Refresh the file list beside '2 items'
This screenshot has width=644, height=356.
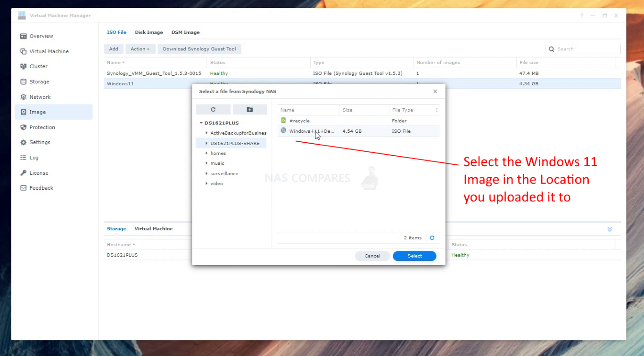[x=432, y=238]
